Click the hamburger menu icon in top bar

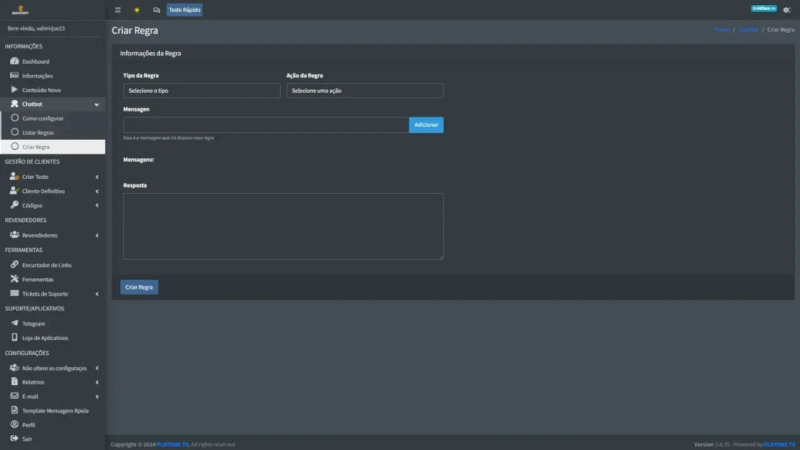pyautogui.click(x=118, y=10)
